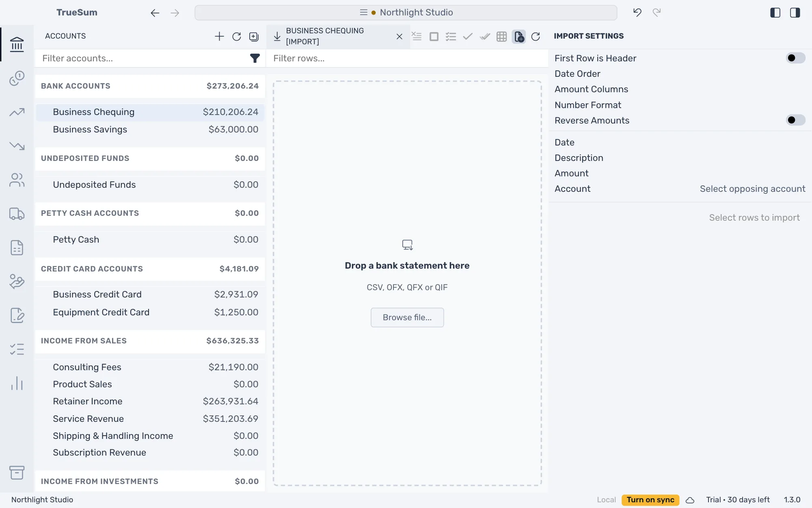Refresh the accounts list

pyautogui.click(x=237, y=37)
